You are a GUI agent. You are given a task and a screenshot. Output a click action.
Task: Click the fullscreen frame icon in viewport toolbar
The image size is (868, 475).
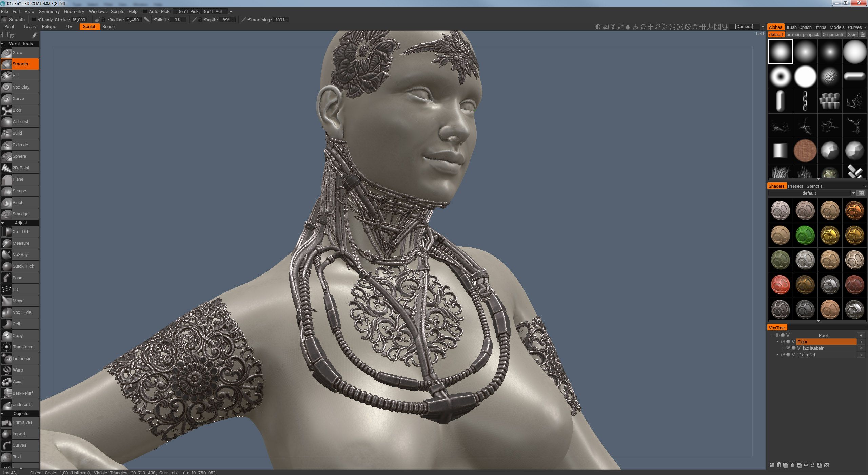717,27
